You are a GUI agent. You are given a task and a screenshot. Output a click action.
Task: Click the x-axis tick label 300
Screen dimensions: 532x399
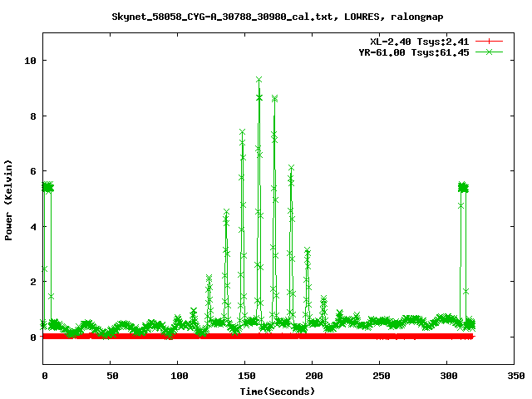(x=449, y=376)
